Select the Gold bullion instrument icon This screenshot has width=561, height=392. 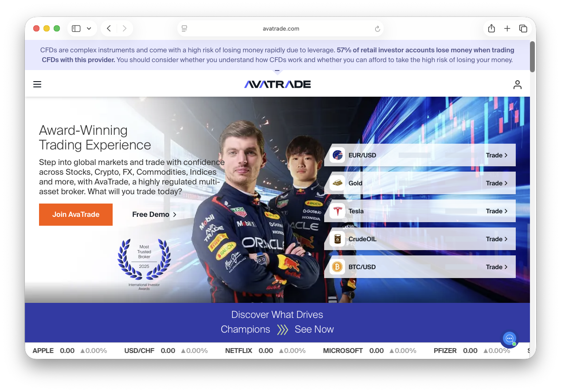(337, 183)
